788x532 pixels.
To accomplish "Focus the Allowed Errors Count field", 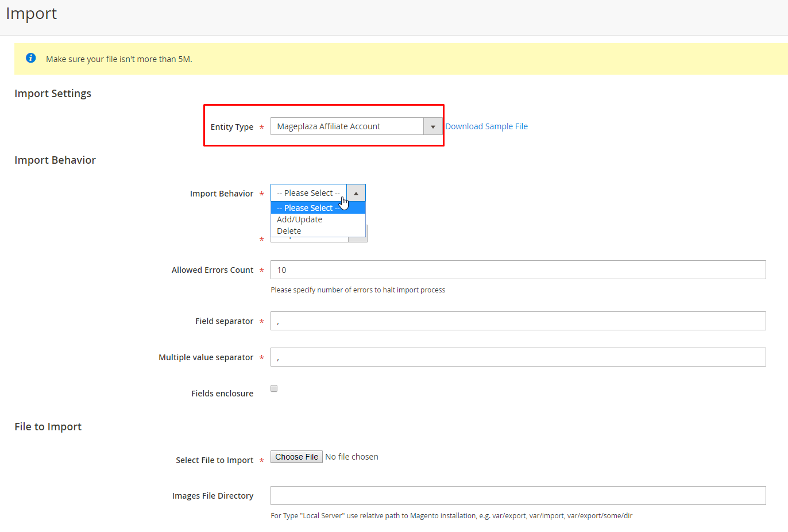I will pos(517,270).
